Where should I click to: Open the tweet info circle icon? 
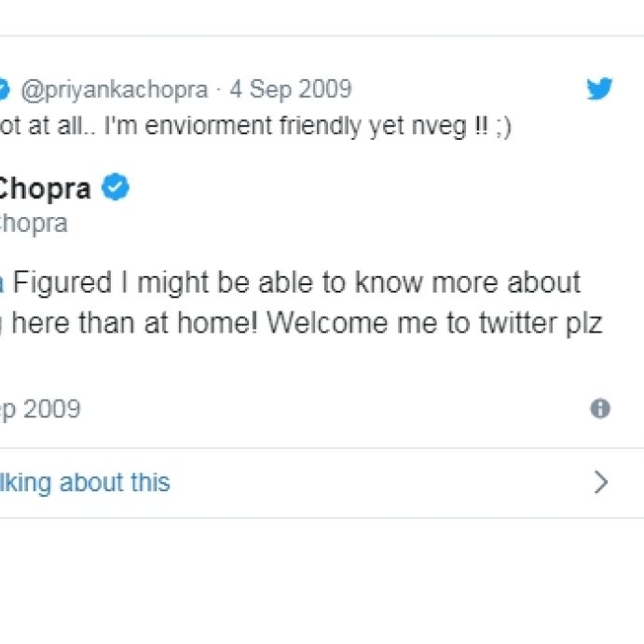pyautogui.click(x=600, y=408)
